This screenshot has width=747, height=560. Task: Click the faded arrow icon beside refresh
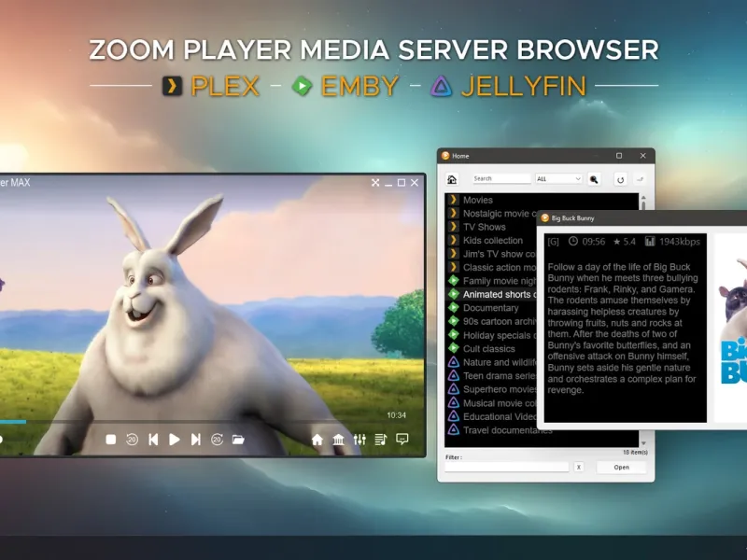641,179
